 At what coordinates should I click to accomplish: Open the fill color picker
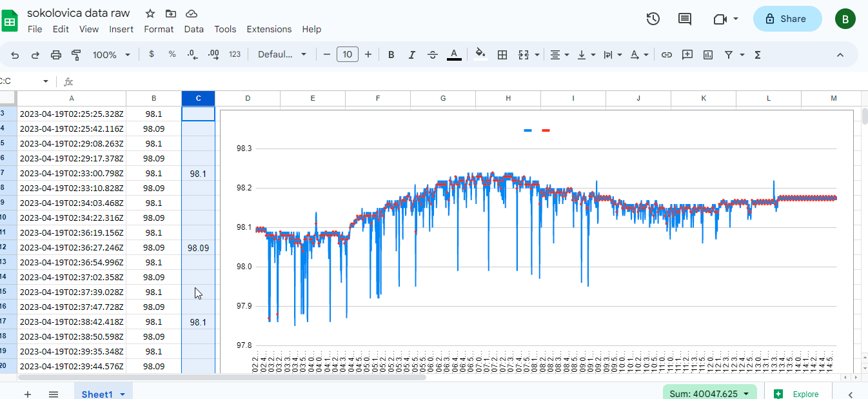[x=480, y=55]
